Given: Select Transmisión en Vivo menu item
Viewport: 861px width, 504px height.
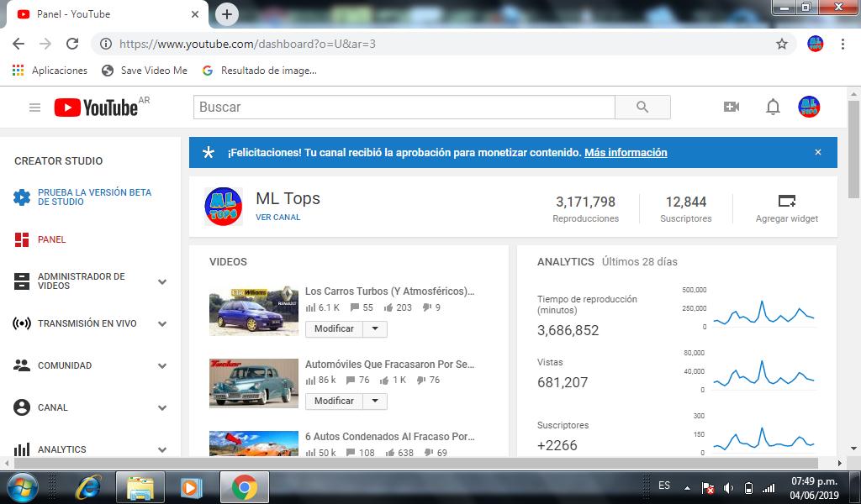Looking at the screenshot, I should click(87, 323).
